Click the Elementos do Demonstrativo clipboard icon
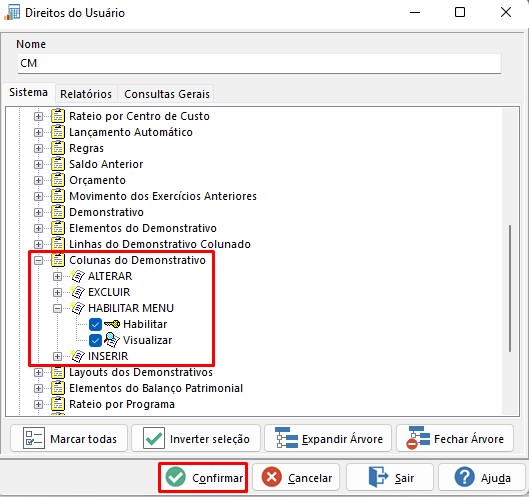The image size is (529, 497). pyautogui.click(x=58, y=228)
